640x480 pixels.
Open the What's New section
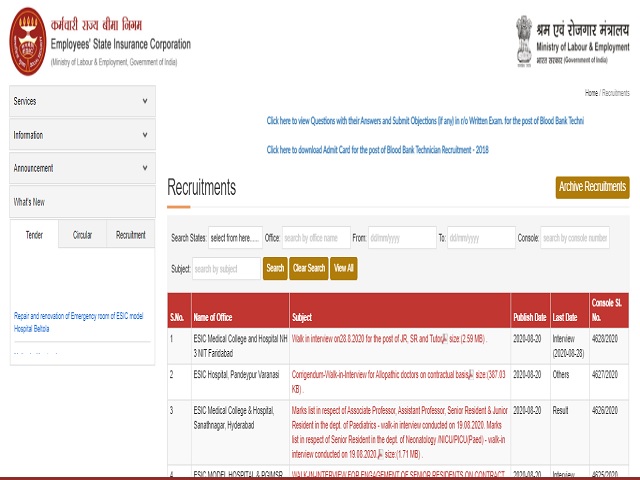click(82, 202)
